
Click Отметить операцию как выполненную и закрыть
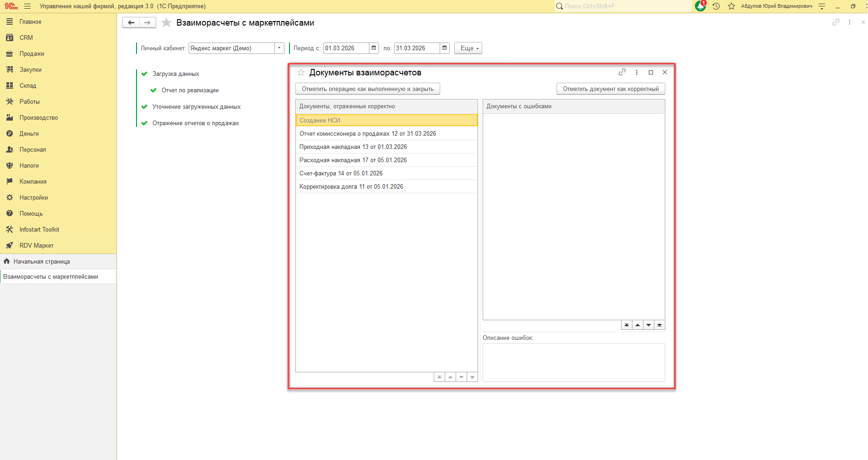368,89
